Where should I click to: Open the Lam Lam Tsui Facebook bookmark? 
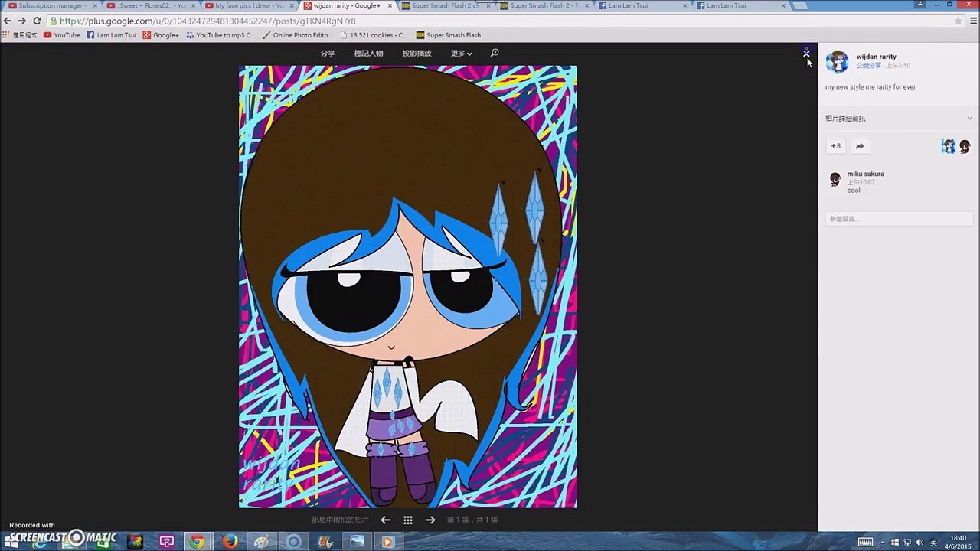[112, 35]
